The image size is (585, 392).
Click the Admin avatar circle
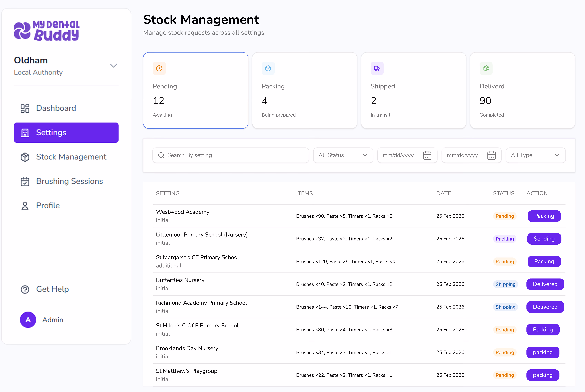[28, 320]
